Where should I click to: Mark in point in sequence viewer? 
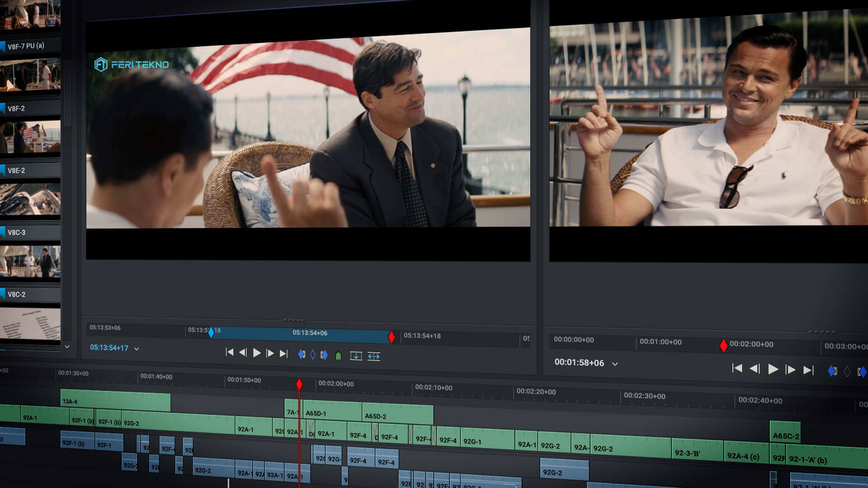tap(832, 371)
